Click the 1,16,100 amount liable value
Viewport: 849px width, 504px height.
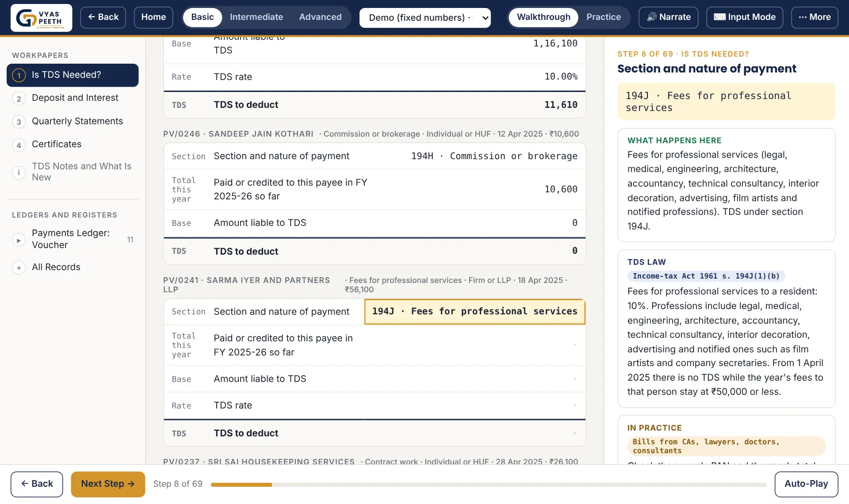click(x=555, y=44)
